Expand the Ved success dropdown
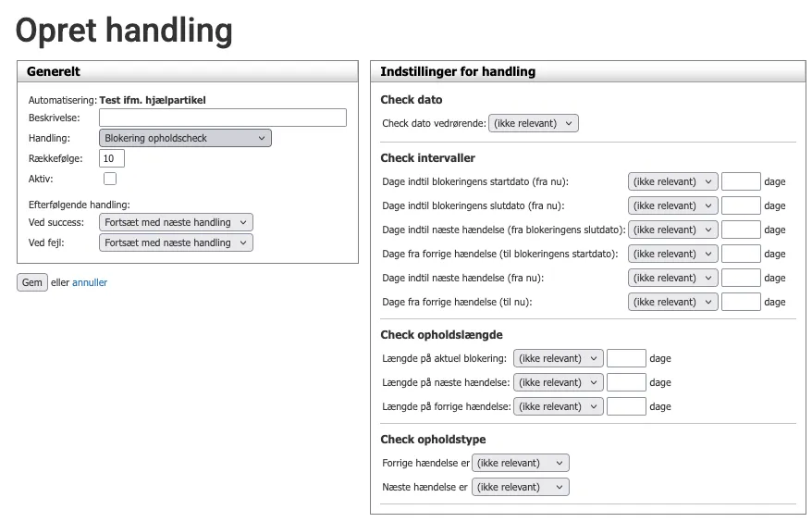812x522 pixels. point(176,222)
